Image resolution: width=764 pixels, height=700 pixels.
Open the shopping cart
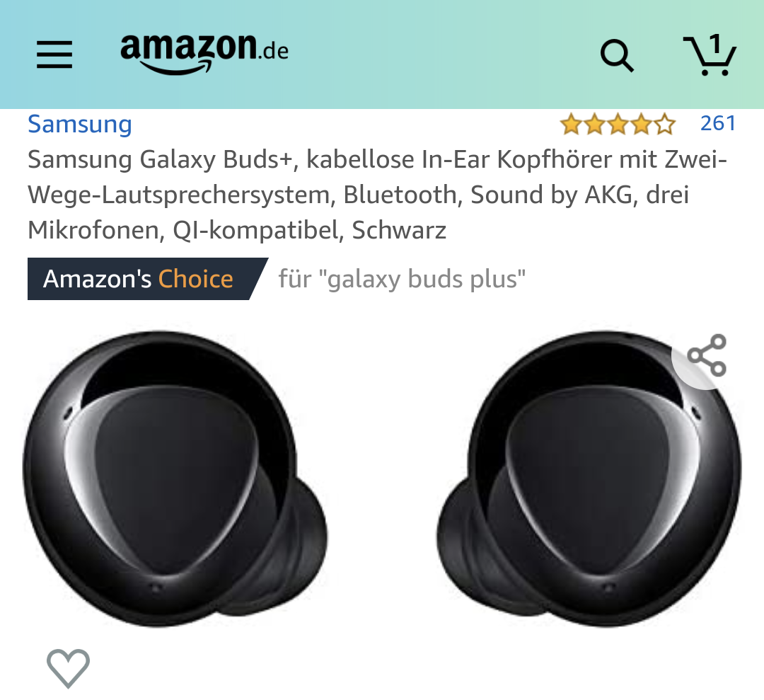[x=710, y=54]
